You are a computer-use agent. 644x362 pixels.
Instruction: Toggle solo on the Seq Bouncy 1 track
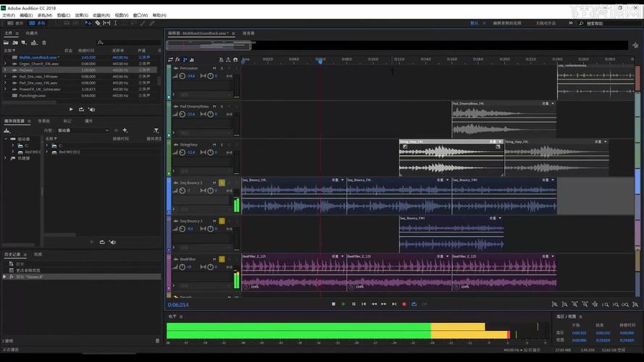pos(222,182)
